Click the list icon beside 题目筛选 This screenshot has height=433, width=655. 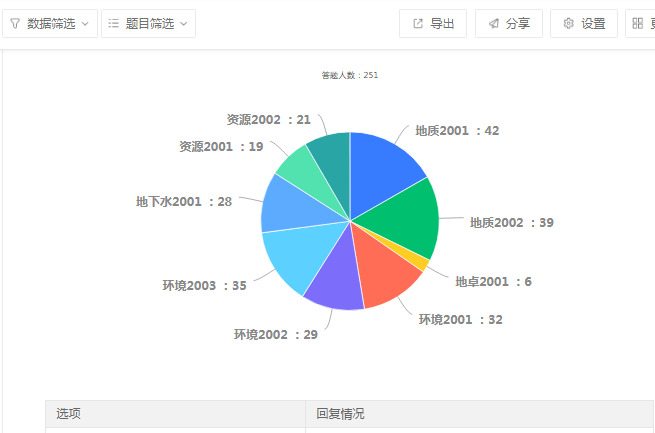click(x=114, y=23)
